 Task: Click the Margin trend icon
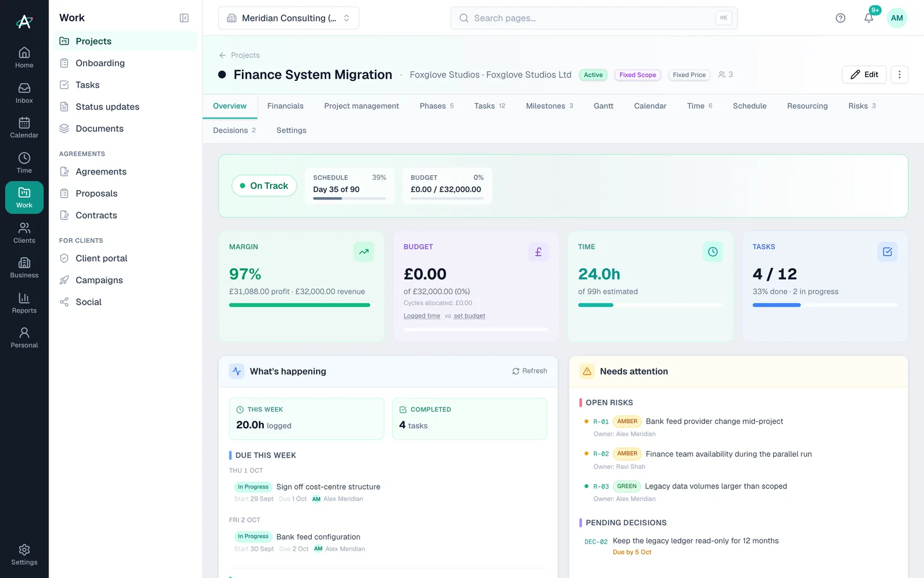(364, 252)
